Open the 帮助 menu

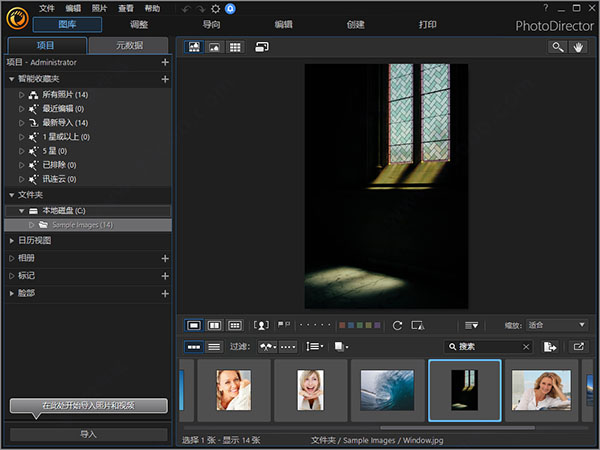tap(152, 8)
